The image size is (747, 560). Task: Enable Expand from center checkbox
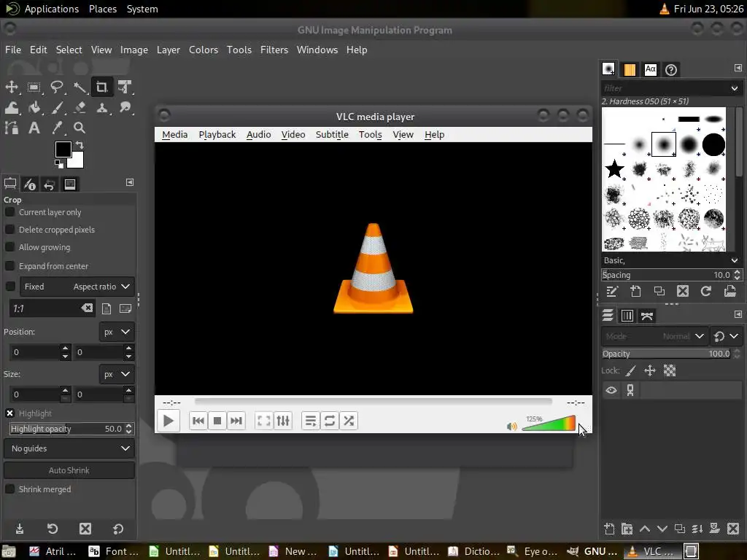[x=9, y=265]
